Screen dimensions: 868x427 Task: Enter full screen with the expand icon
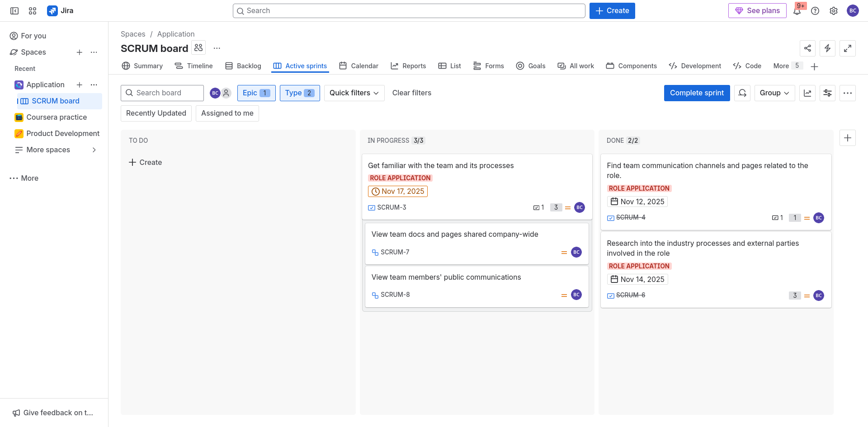pyautogui.click(x=848, y=48)
